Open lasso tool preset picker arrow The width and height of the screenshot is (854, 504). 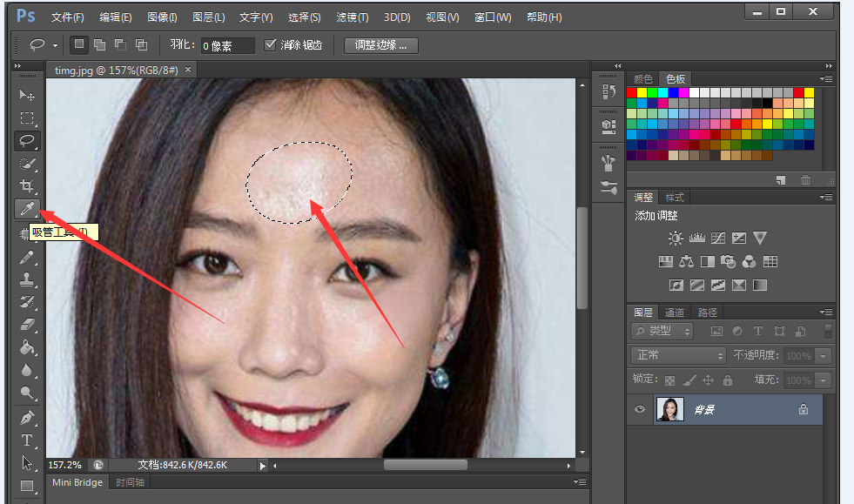tap(55, 46)
